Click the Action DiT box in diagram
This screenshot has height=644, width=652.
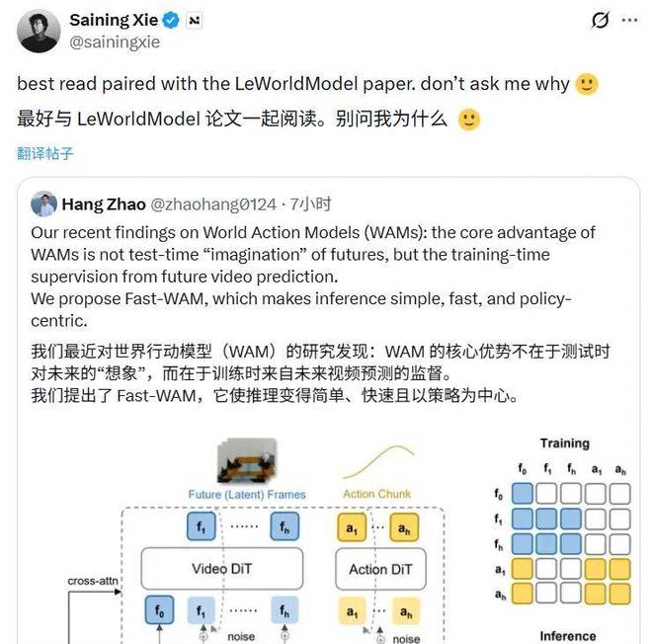(380, 569)
